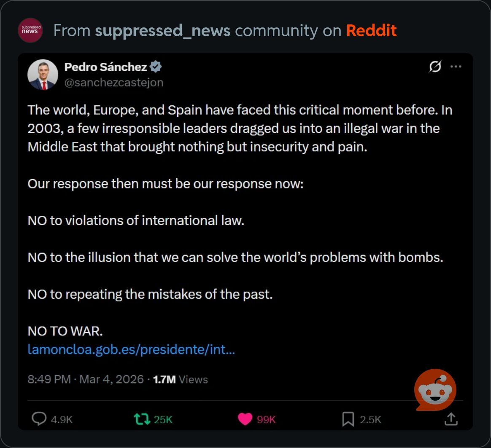Open the lamoncloa.gob.es link
Image resolution: width=491 pixels, height=448 pixels.
(x=131, y=349)
